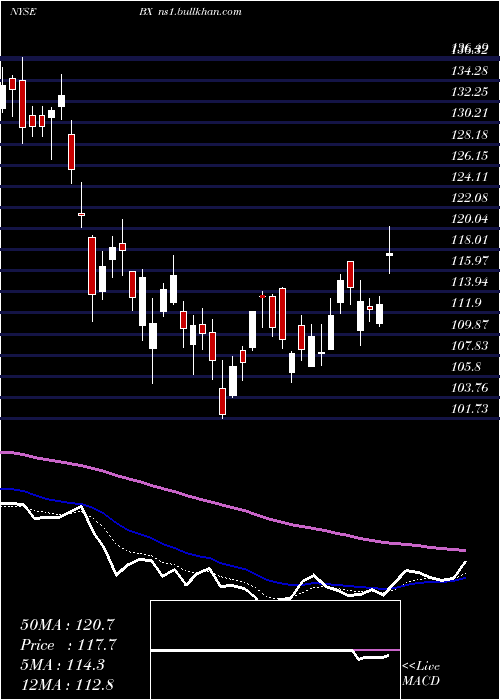The image size is (500, 700).
Task: Click the 105.8 price axis label
Action: click(467, 367)
